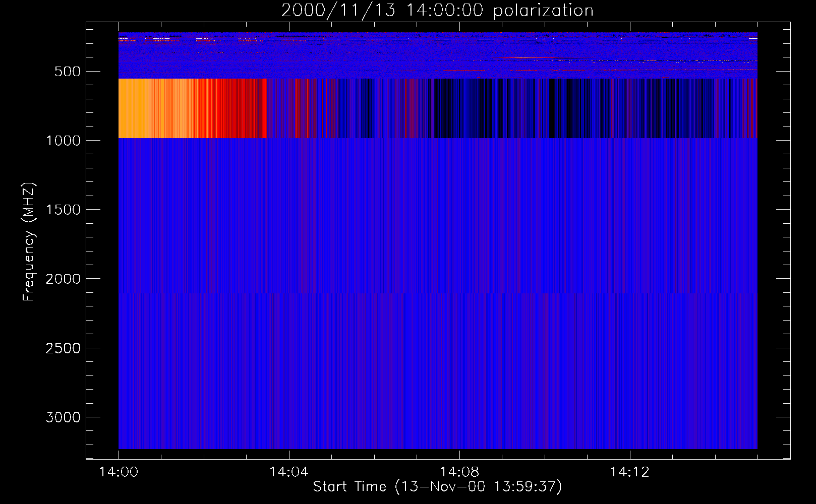The image size is (816, 504).
Task: Select the 3000 frequency tick label
Action: (63, 417)
